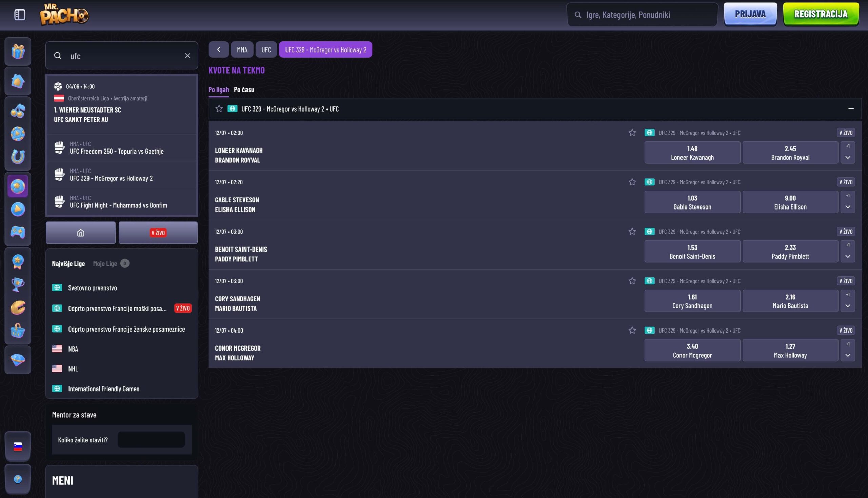The width and height of the screenshot is (868, 498).
Task: Expand more markets for Sandhagen vs Bautista
Action: 848,301
